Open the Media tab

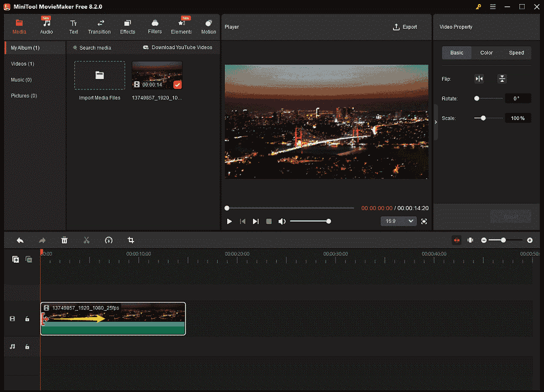tap(19, 27)
